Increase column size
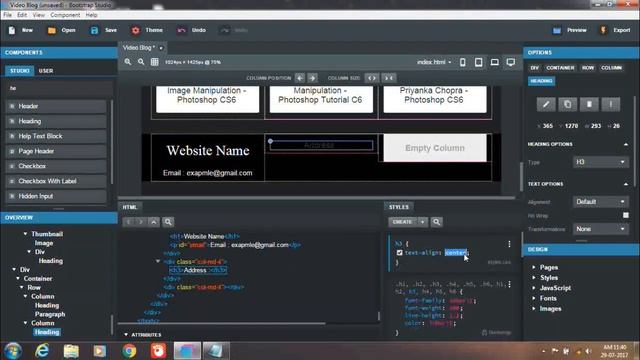Screen dimensions: 640x360 (x=371, y=78)
